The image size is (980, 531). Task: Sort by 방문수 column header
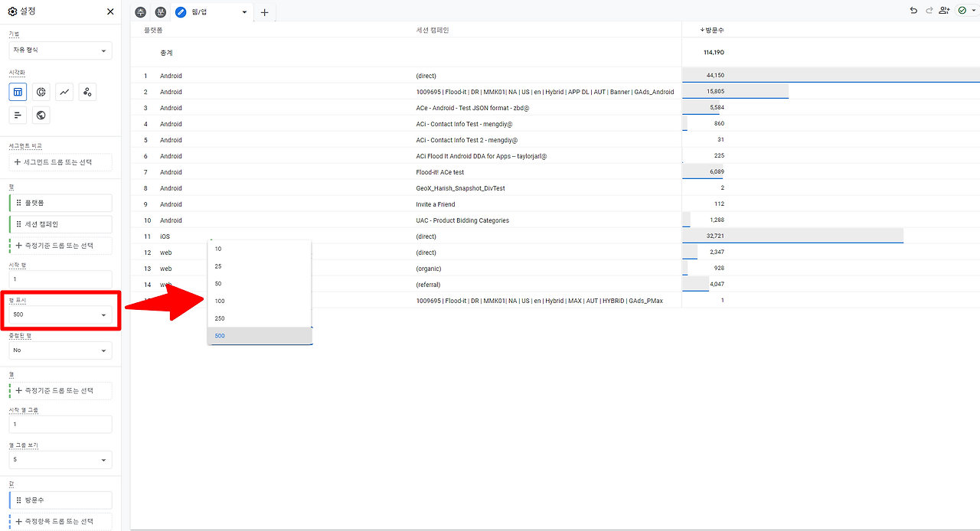click(x=712, y=30)
